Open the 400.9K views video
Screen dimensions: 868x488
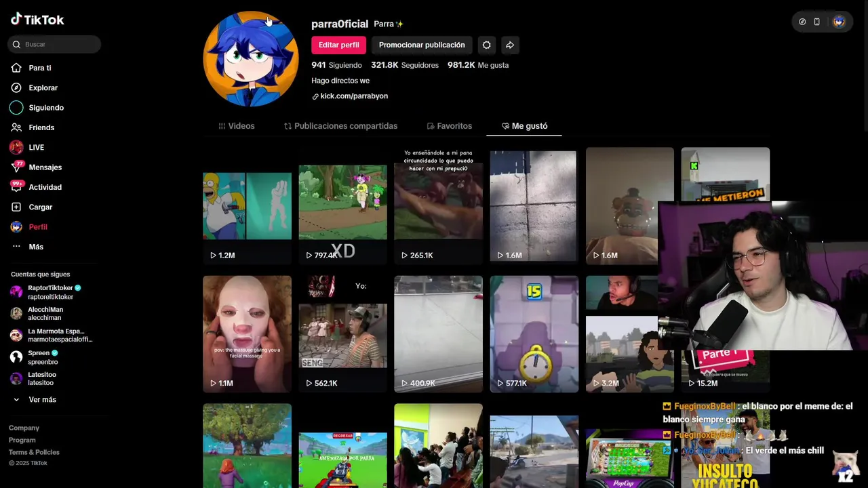pos(438,334)
